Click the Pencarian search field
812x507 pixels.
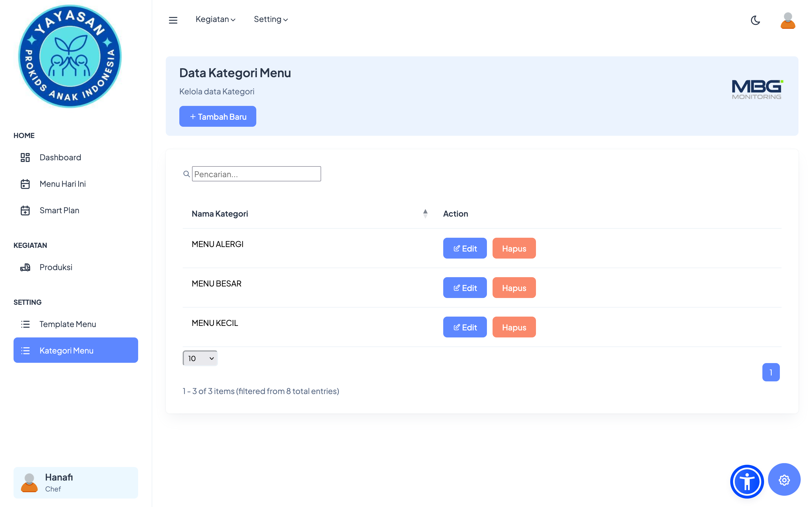[x=256, y=174]
